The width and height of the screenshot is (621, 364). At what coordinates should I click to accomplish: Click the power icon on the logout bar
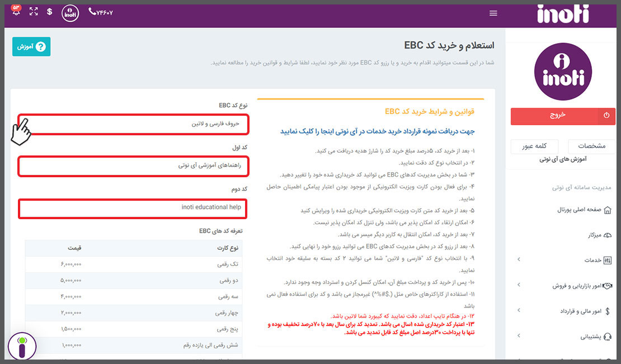[606, 116]
